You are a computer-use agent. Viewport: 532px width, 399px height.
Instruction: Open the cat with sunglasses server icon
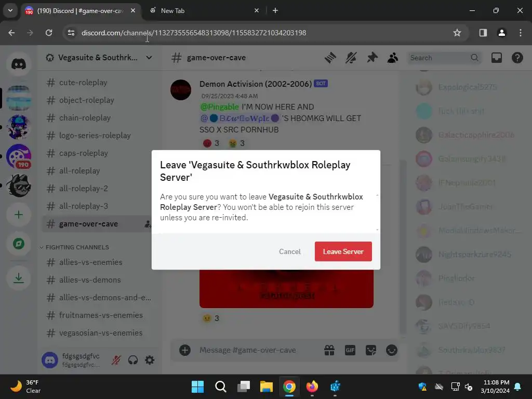coord(19,185)
